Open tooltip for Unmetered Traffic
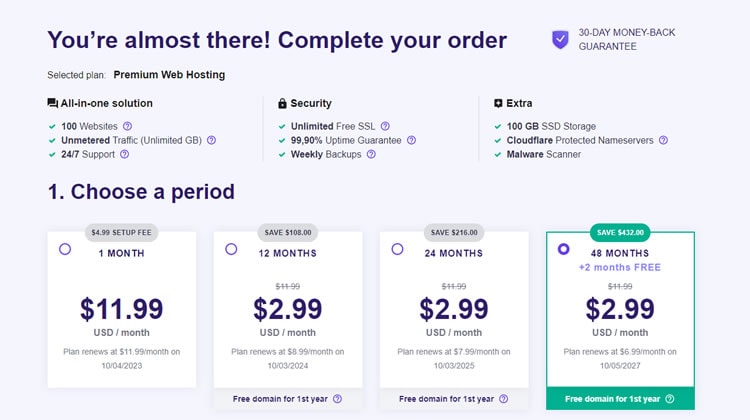Image resolution: width=750 pixels, height=420 pixels. tap(211, 140)
